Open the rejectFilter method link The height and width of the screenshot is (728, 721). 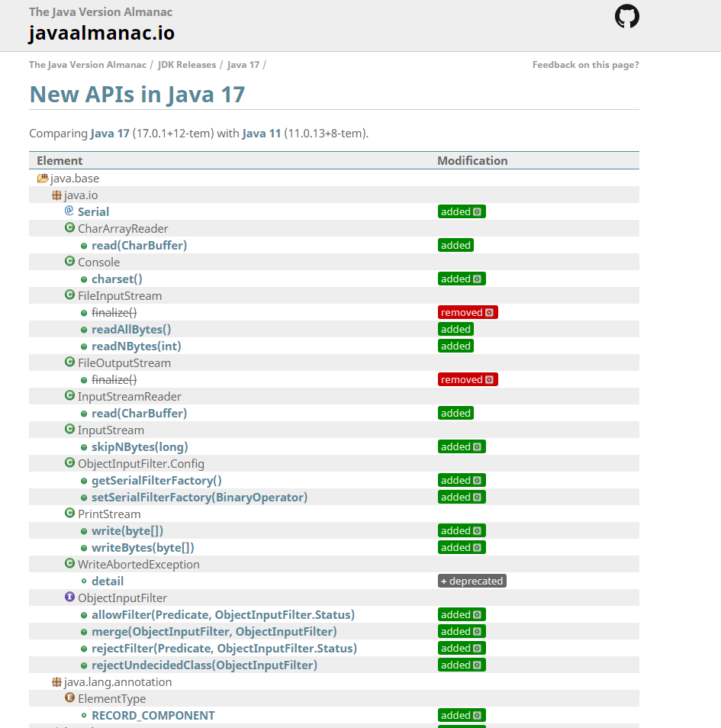224,648
